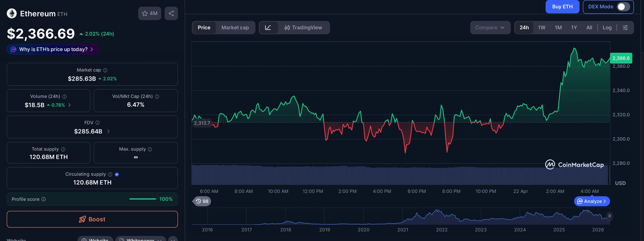Image resolution: width=644 pixels, height=241 pixels.
Task: Open the share icon button
Action: click(171, 13)
